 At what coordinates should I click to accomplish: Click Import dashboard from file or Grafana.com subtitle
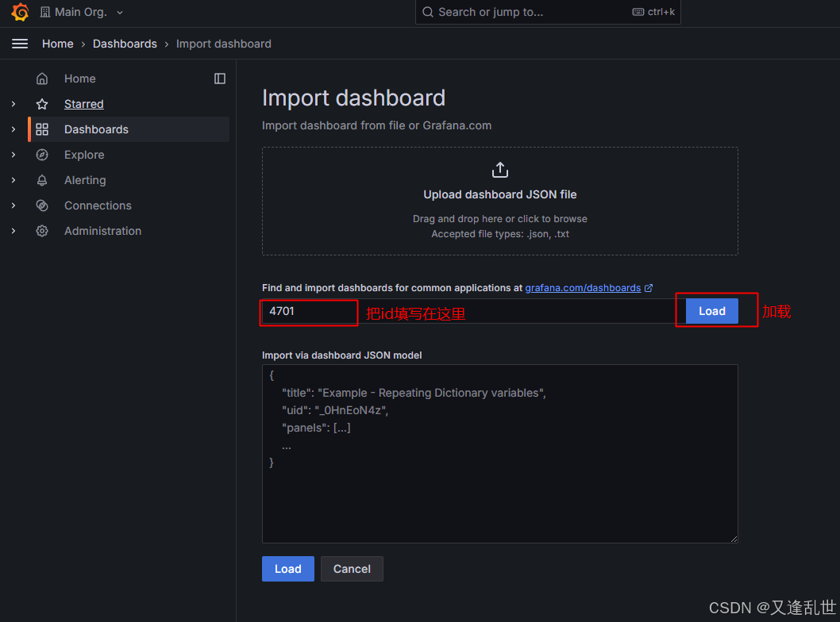pyautogui.click(x=376, y=126)
